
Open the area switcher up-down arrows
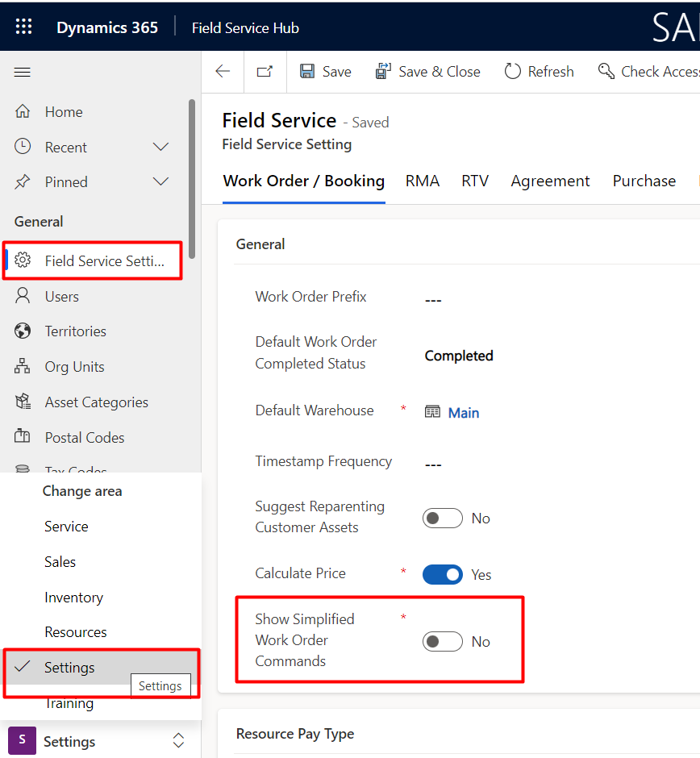click(178, 740)
